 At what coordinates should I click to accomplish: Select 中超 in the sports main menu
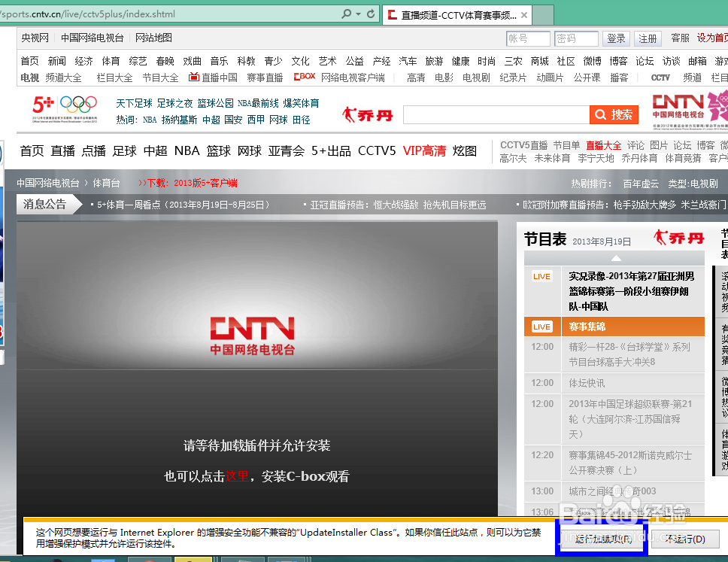pos(156,151)
